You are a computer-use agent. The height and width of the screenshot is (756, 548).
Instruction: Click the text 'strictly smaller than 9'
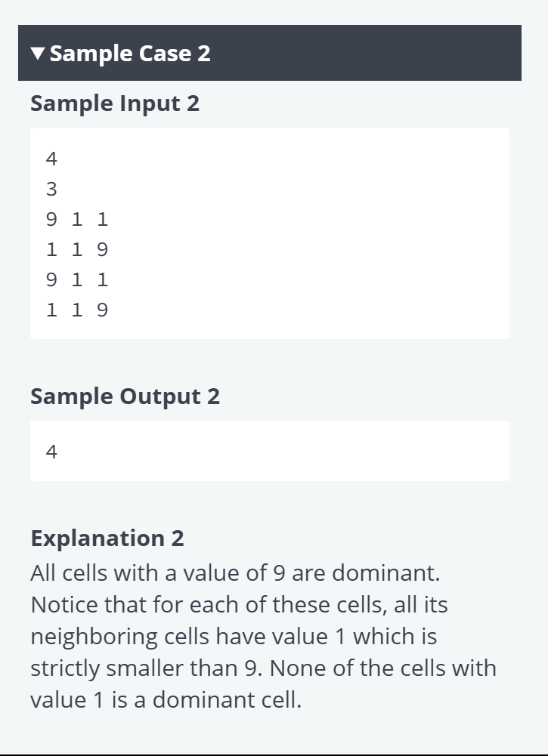147,668
